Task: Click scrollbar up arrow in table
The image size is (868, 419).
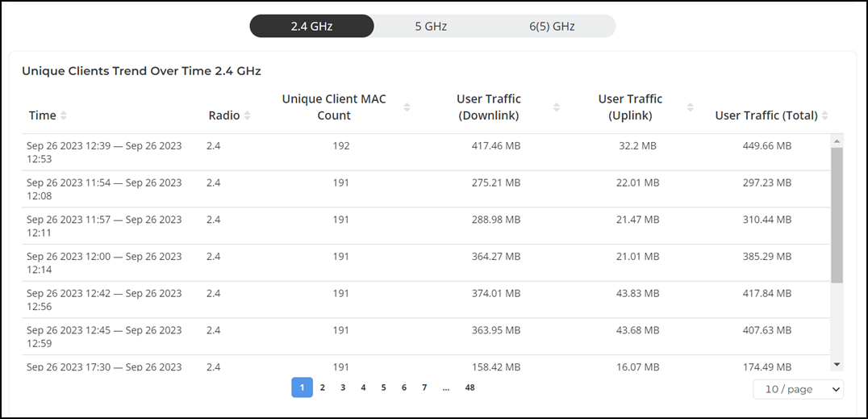Action: [837, 141]
